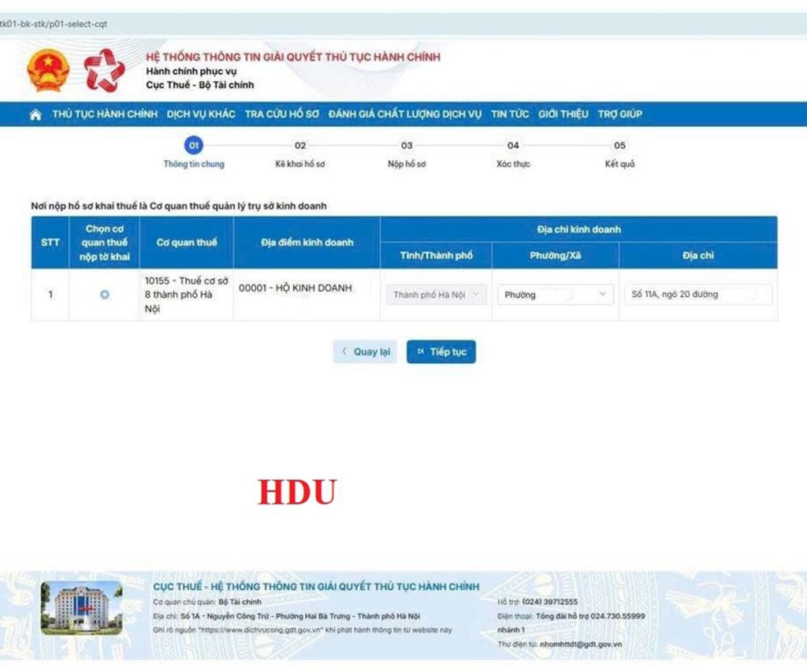
Task: Open ĐÁNH GIÁ CHẤT LƯỢNG DỊCH VỤ menu
Action: [404, 114]
